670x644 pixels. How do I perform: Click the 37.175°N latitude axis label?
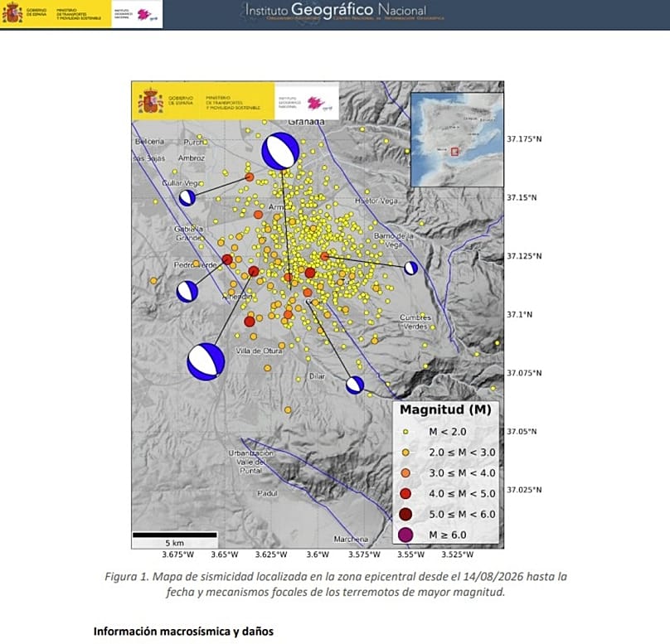(x=524, y=139)
